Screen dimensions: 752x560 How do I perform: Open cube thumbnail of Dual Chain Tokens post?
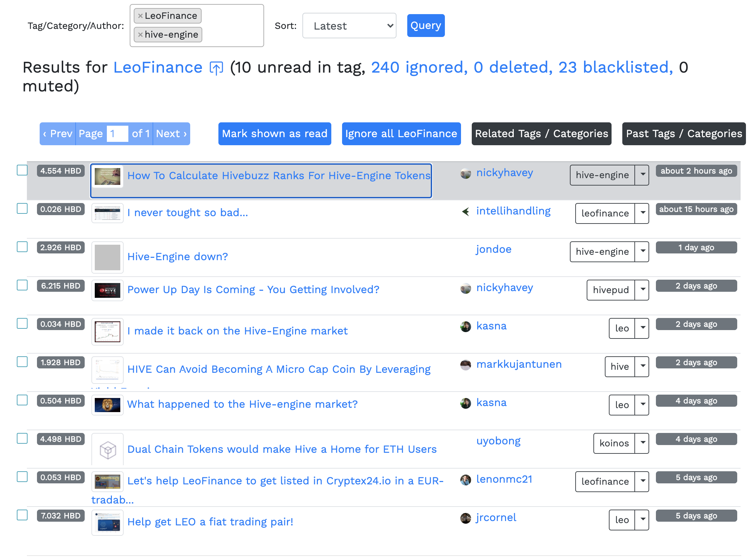[108, 449]
